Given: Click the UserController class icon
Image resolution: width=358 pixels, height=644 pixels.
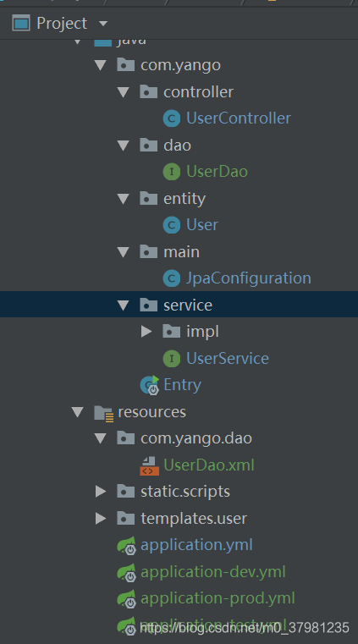Looking at the screenshot, I should point(172,118).
